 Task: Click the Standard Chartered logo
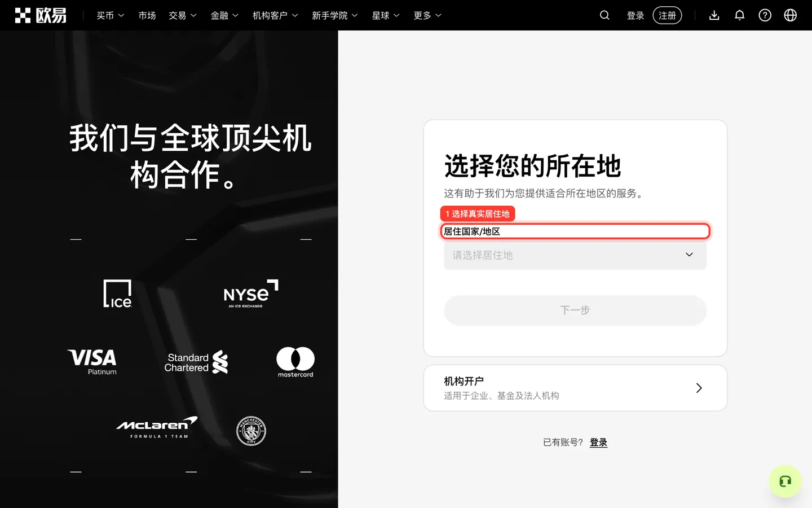tap(196, 362)
